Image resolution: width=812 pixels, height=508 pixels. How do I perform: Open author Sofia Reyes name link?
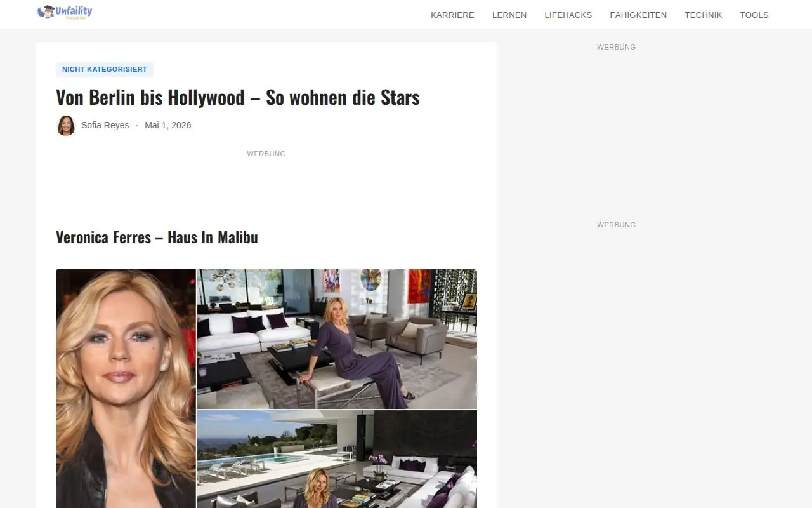pyautogui.click(x=105, y=125)
